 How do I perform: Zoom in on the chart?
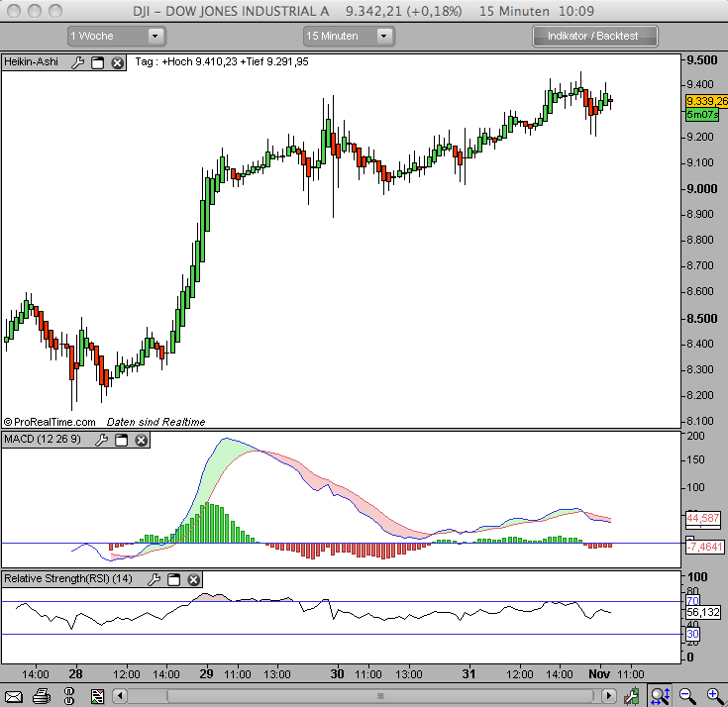click(715, 696)
